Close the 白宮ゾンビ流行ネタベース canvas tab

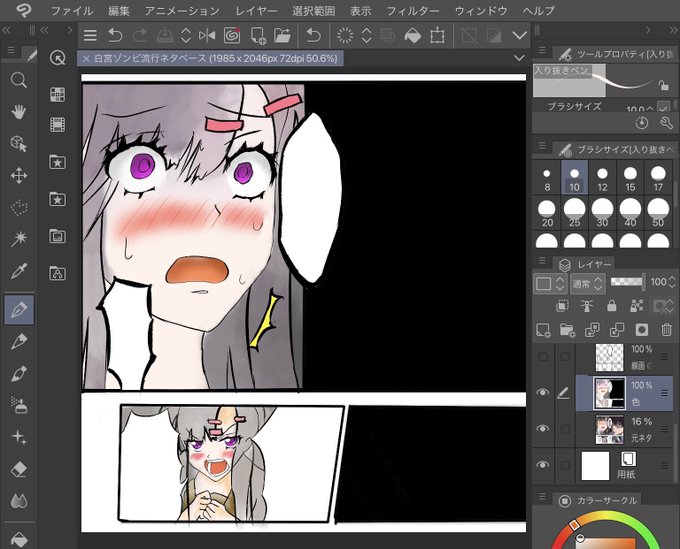[86, 59]
